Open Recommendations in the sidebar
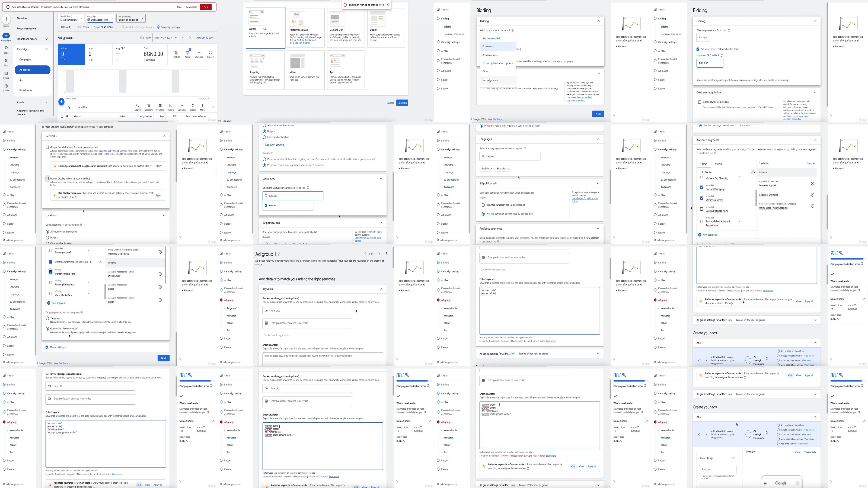 (26, 29)
